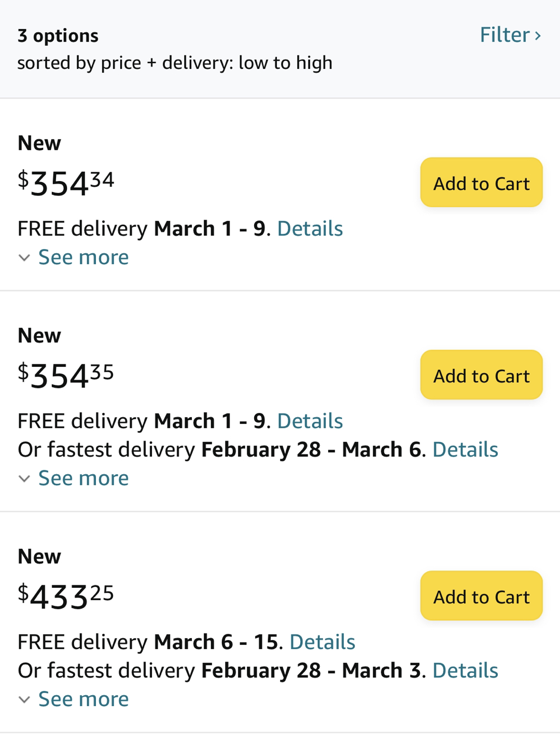Image resolution: width=560 pixels, height=747 pixels.
Task: Select the $354.35 price text
Action: (x=66, y=376)
